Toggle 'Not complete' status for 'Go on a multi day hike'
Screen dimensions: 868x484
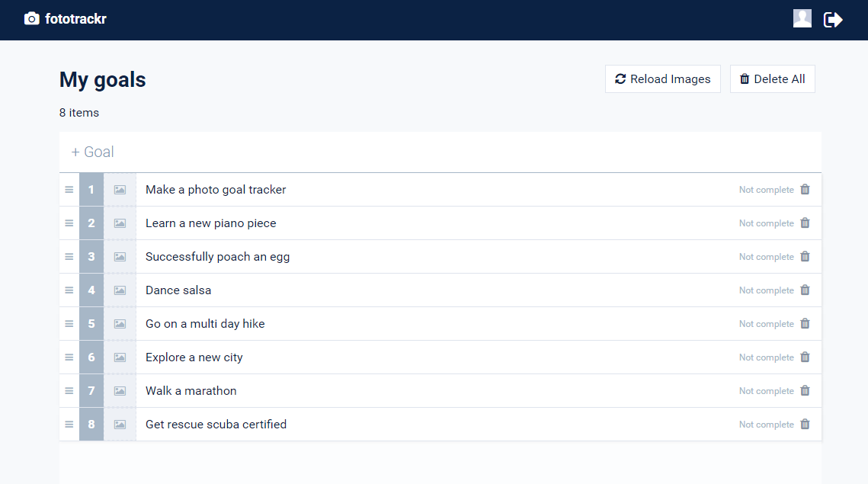point(766,324)
